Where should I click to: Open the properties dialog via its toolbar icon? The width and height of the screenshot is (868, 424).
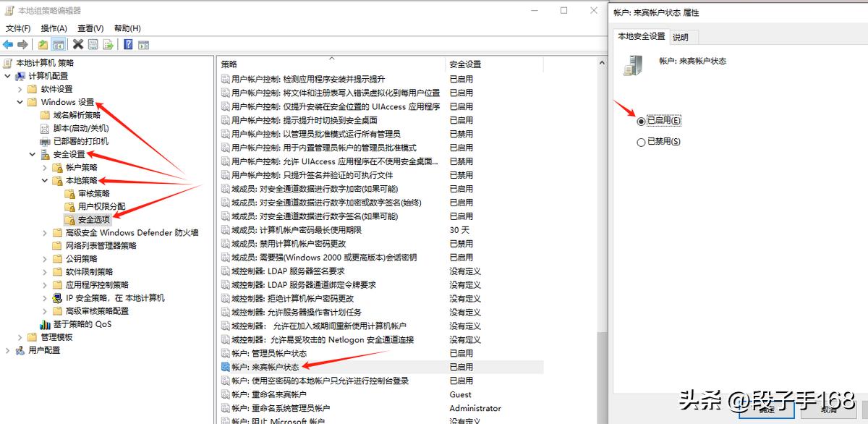93,44
